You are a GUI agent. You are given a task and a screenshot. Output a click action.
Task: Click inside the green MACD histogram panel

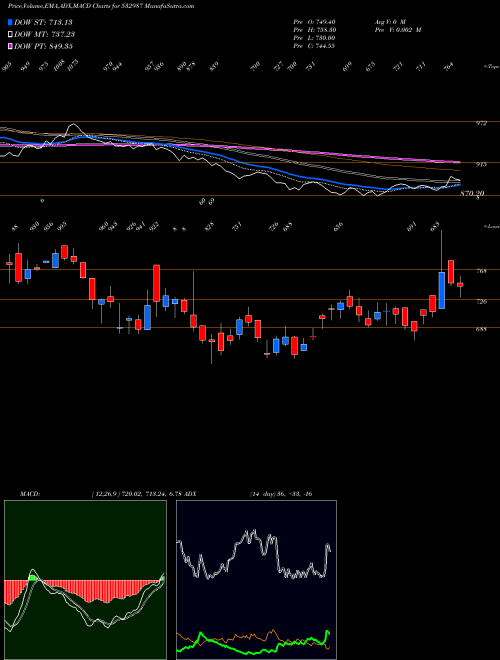pyautogui.click(x=85, y=580)
